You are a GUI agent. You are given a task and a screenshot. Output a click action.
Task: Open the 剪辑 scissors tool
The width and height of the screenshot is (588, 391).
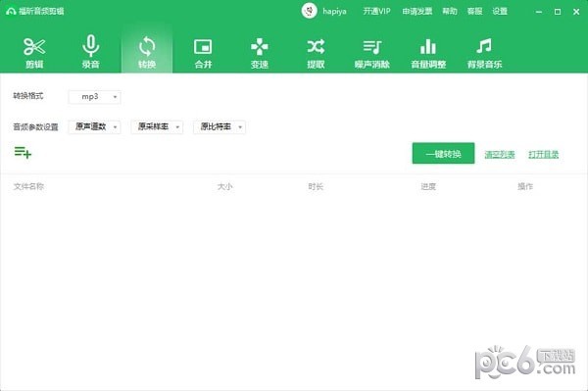click(x=34, y=53)
